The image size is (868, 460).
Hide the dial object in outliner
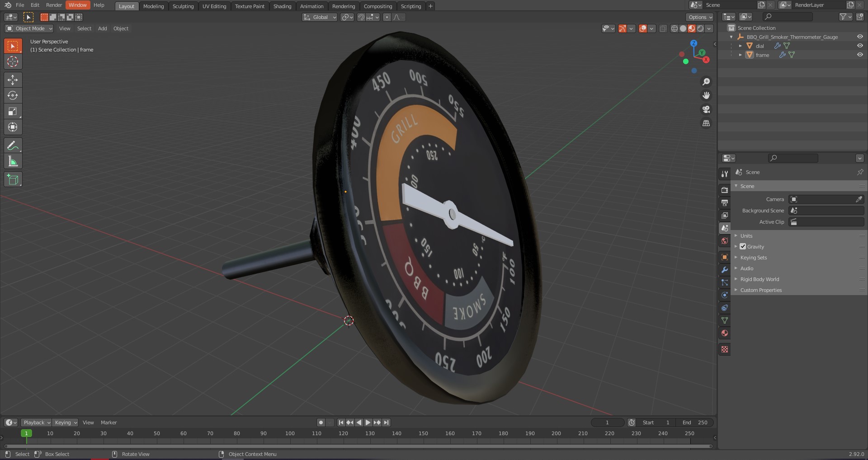click(x=860, y=46)
